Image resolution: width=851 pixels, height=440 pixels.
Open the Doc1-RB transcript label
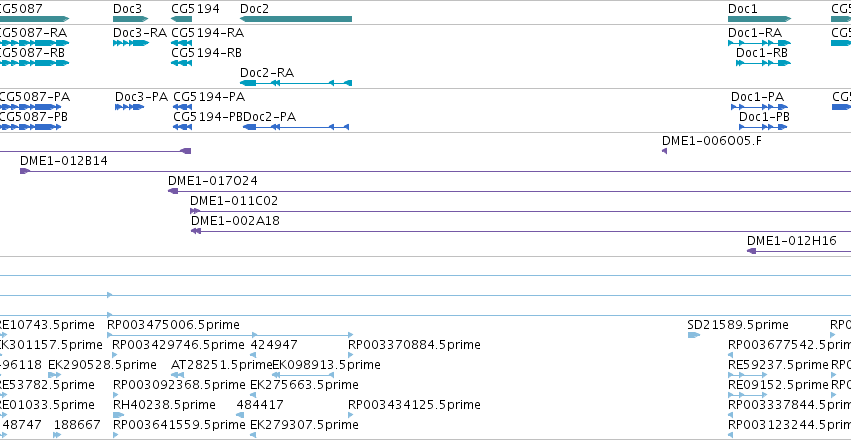(761, 53)
